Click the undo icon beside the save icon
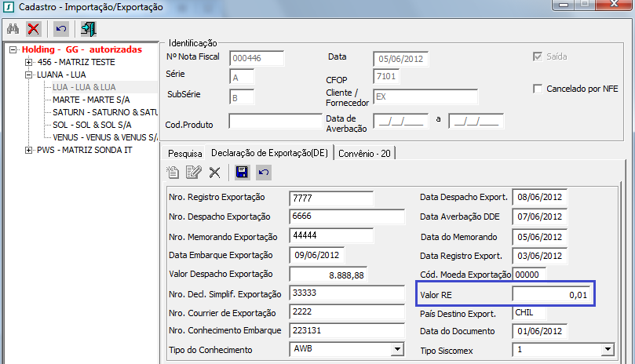This screenshot has height=364, width=635. (x=264, y=172)
